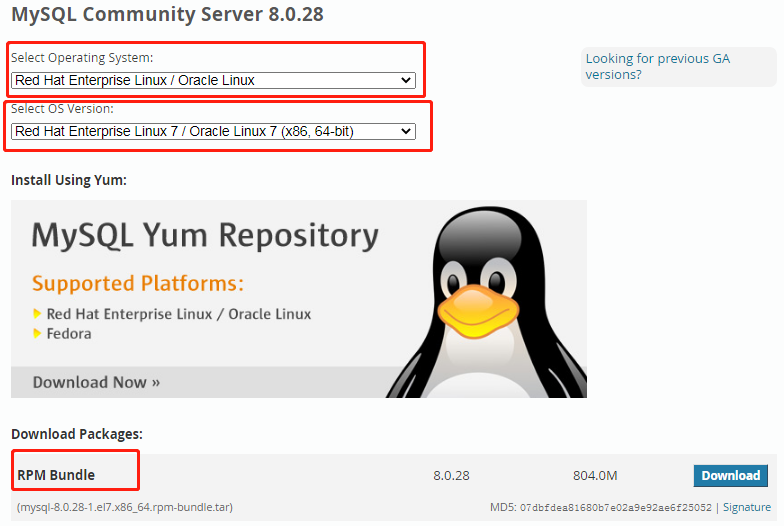This screenshot has height=526, width=784.
Task: Click the filename mysql-8.0.28-1.el7.x86_64.rpm-bundle.tar
Action: coord(125,508)
